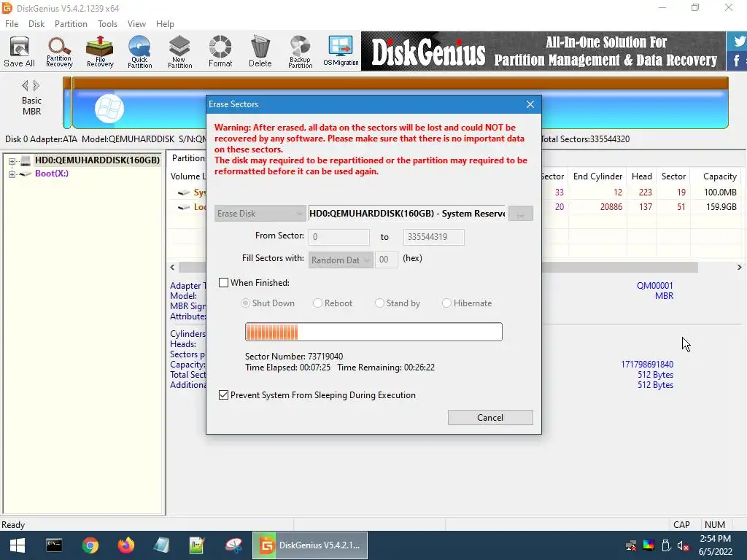The height and width of the screenshot is (560, 747).
Task: Open Command Prompt from taskbar
Action: [54, 545]
